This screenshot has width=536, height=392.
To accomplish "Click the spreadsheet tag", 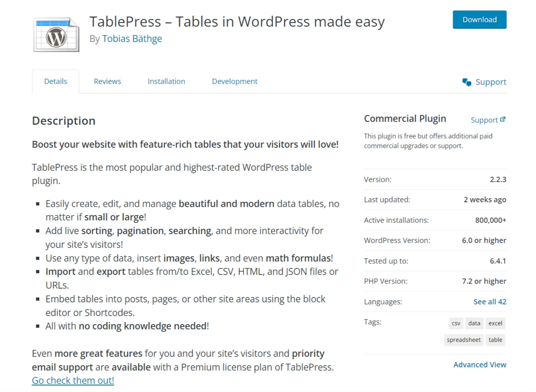I will 463,340.
